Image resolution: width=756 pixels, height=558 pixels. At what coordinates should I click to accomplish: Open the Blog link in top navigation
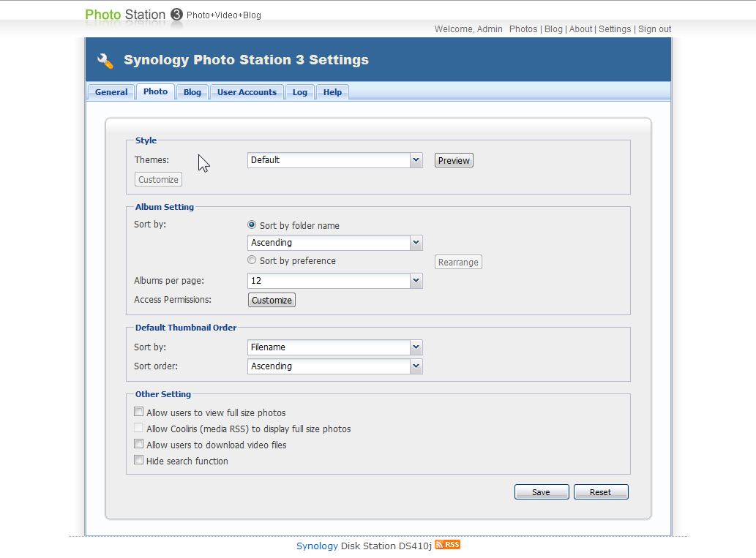click(553, 29)
